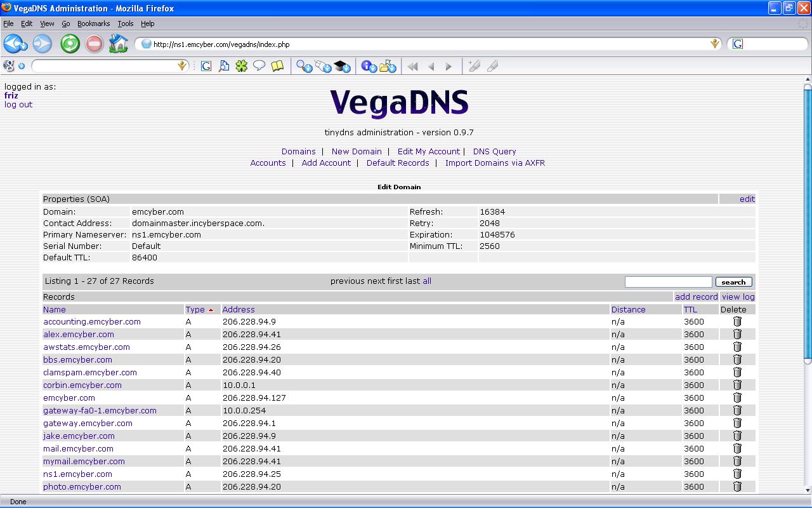Image resolution: width=812 pixels, height=508 pixels.
Task: Open the Bookmarks menu
Action: (94, 23)
